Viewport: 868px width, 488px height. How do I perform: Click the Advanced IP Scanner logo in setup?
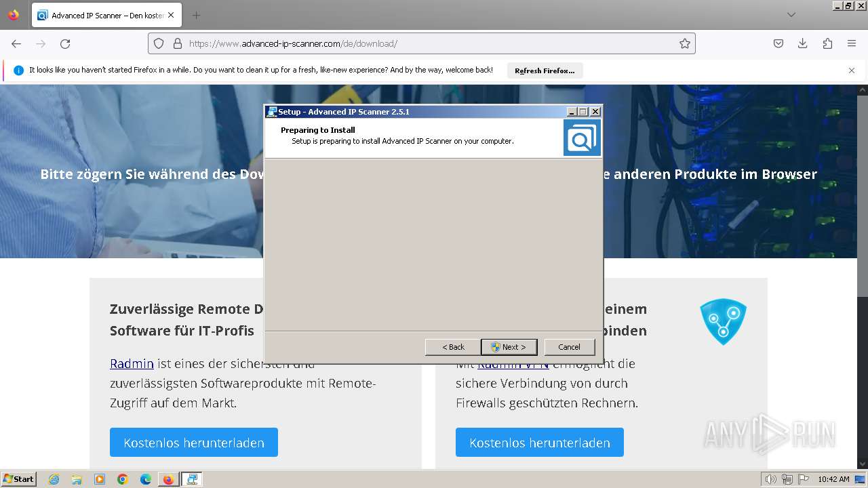pos(582,138)
